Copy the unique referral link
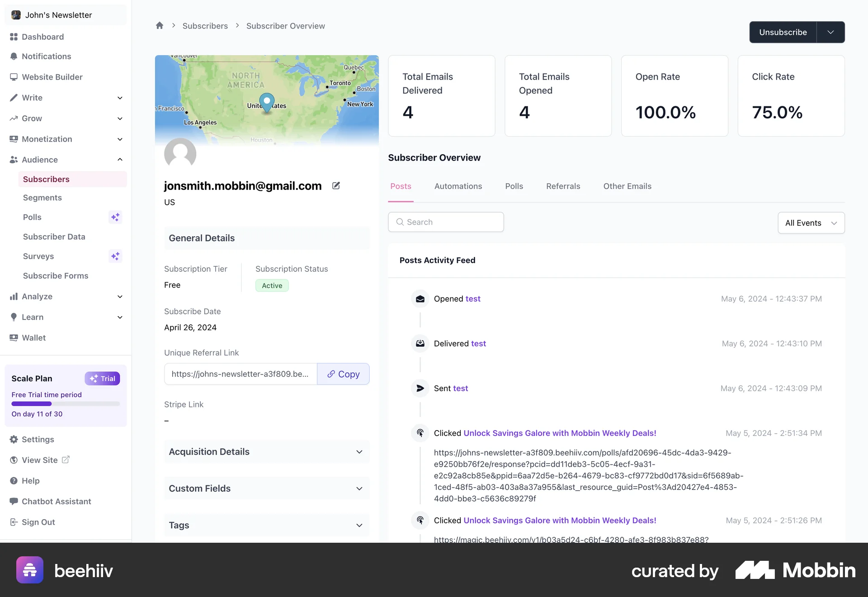The width and height of the screenshot is (868, 597). [344, 374]
